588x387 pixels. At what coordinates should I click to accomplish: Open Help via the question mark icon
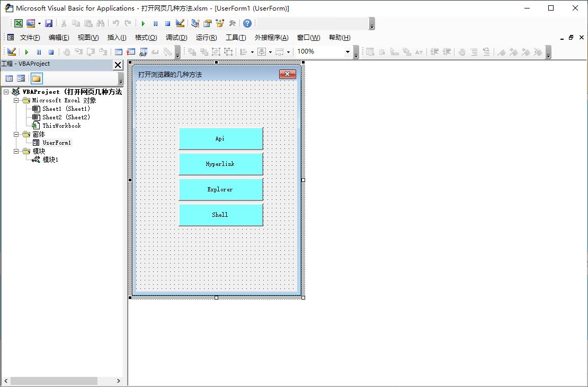(247, 23)
